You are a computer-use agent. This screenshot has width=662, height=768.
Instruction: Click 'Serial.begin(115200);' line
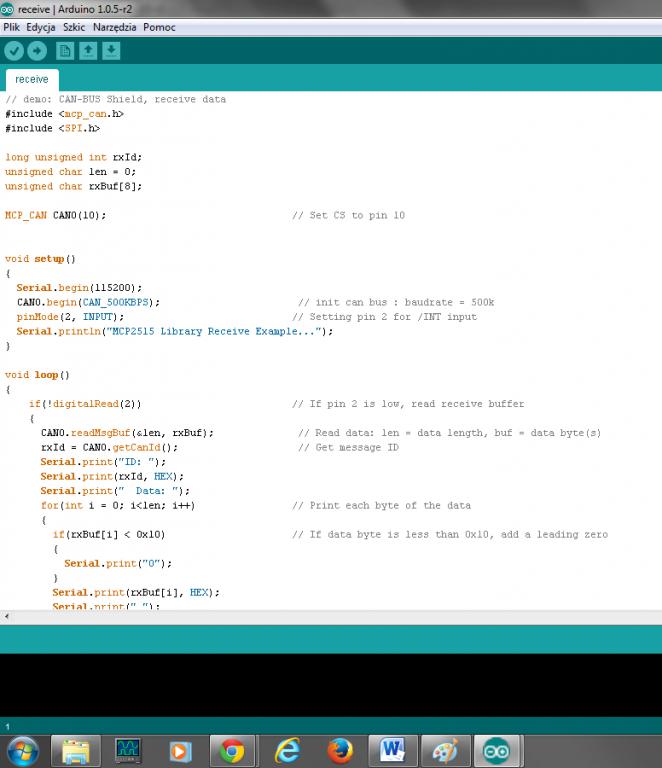pyautogui.click(x=79, y=288)
